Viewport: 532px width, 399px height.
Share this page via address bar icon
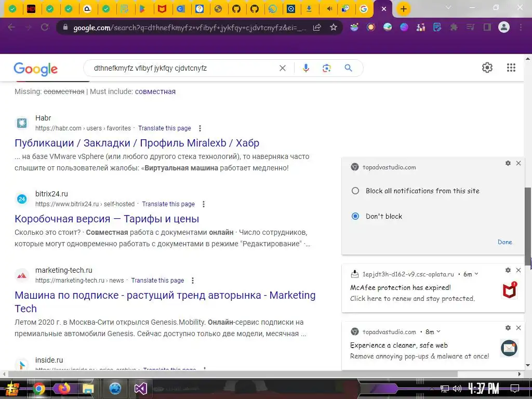coord(317,28)
